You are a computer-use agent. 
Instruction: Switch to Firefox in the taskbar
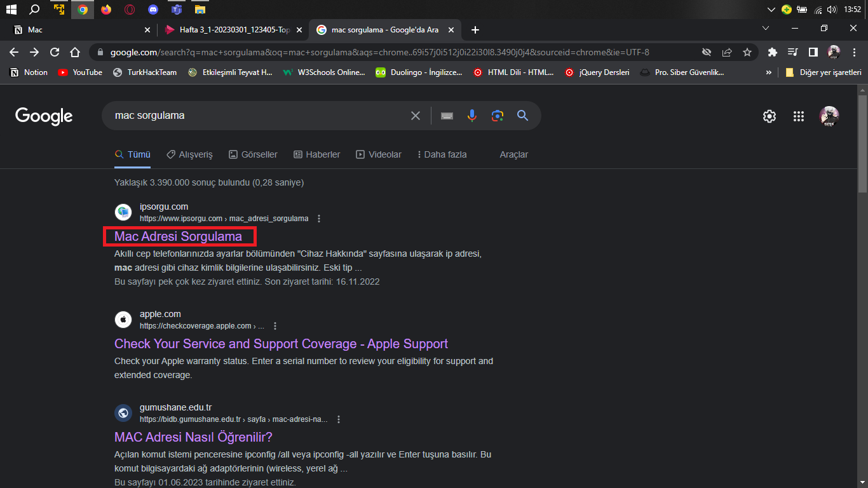pyautogui.click(x=105, y=10)
